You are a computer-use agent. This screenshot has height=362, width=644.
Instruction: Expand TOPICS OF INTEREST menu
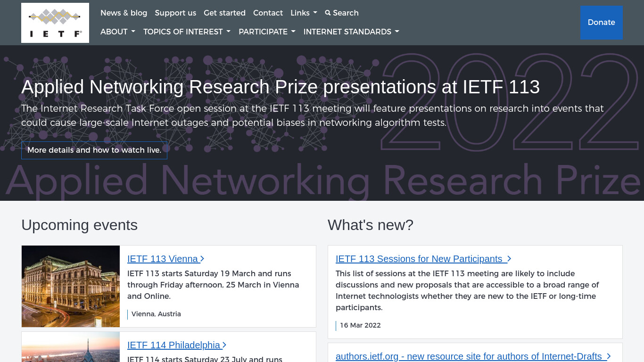tap(187, 32)
